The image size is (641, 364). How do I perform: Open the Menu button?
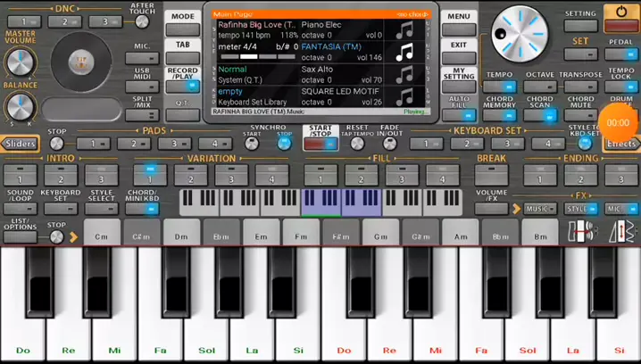pos(459,17)
